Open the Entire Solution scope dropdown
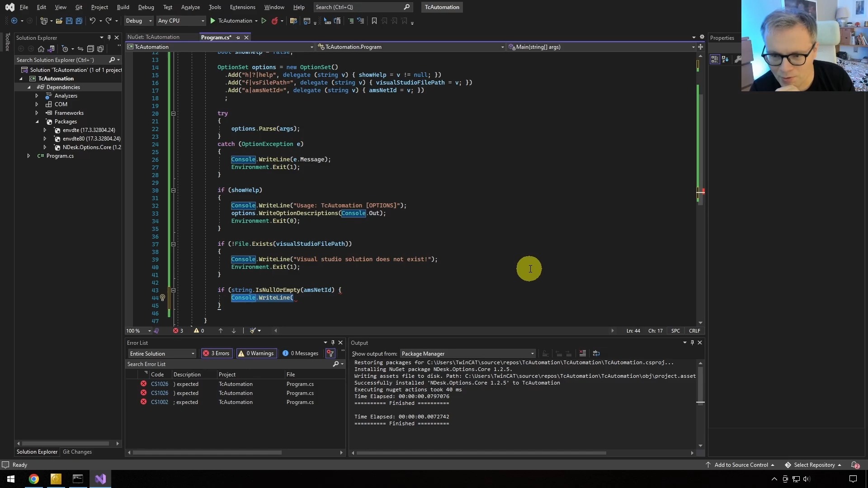Screen dimensions: 868x488 coord(162,354)
